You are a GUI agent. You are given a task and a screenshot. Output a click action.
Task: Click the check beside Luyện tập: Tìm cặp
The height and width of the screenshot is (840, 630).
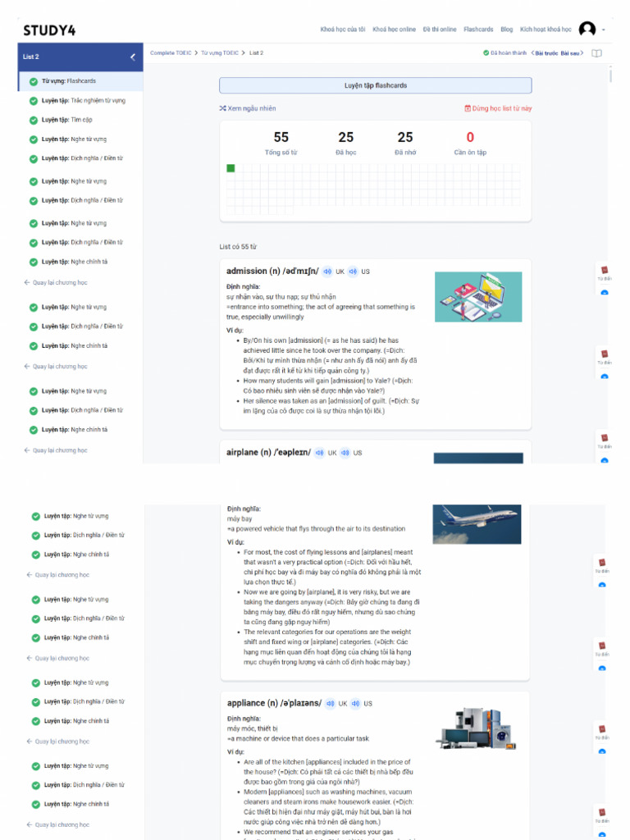[x=33, y=120]
